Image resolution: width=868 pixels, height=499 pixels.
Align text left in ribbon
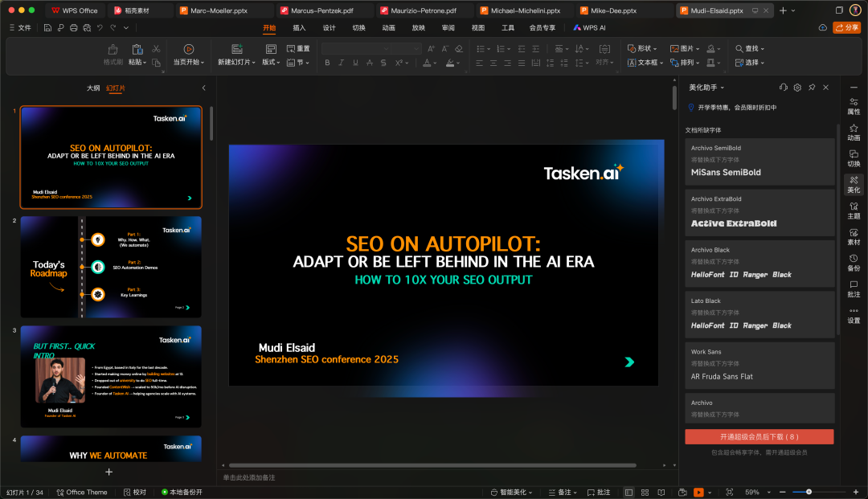(479, 63)
